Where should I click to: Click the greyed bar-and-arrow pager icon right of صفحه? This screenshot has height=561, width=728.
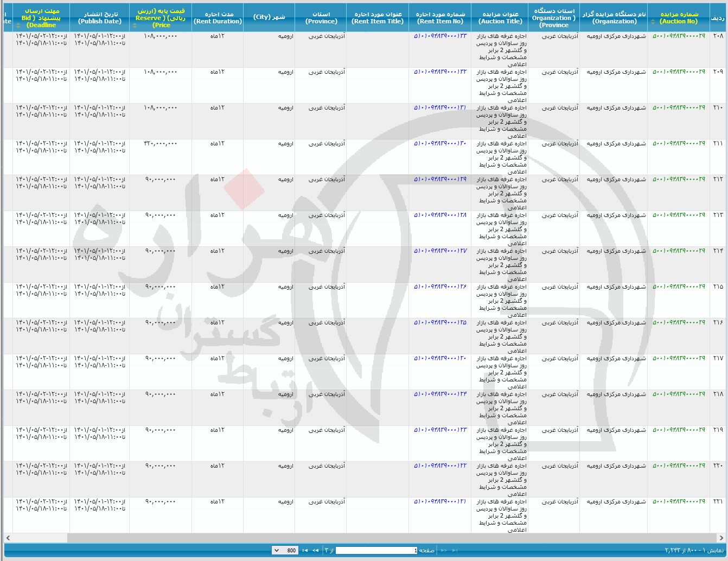click(455, 550)
